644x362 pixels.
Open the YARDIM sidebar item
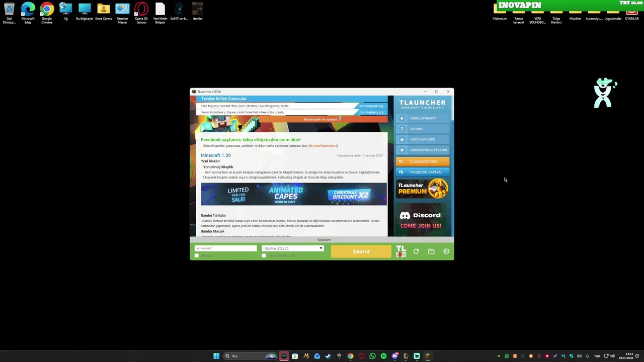(x=423, y=129)
